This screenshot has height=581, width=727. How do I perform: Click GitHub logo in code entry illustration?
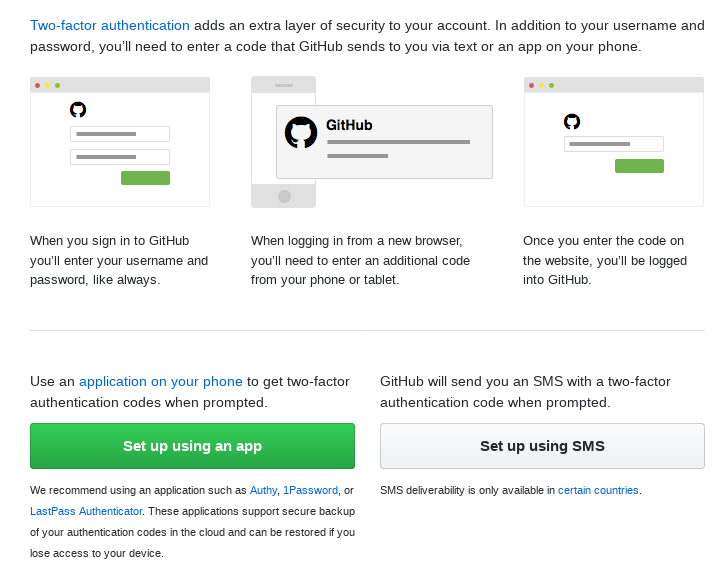click(x=572, y=121)
